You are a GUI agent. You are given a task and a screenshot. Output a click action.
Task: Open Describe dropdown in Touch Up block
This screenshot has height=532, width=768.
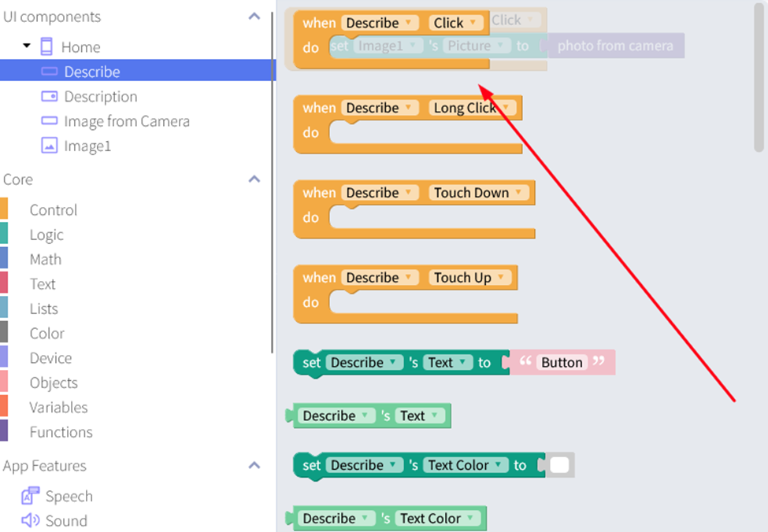tap(380, 277)
